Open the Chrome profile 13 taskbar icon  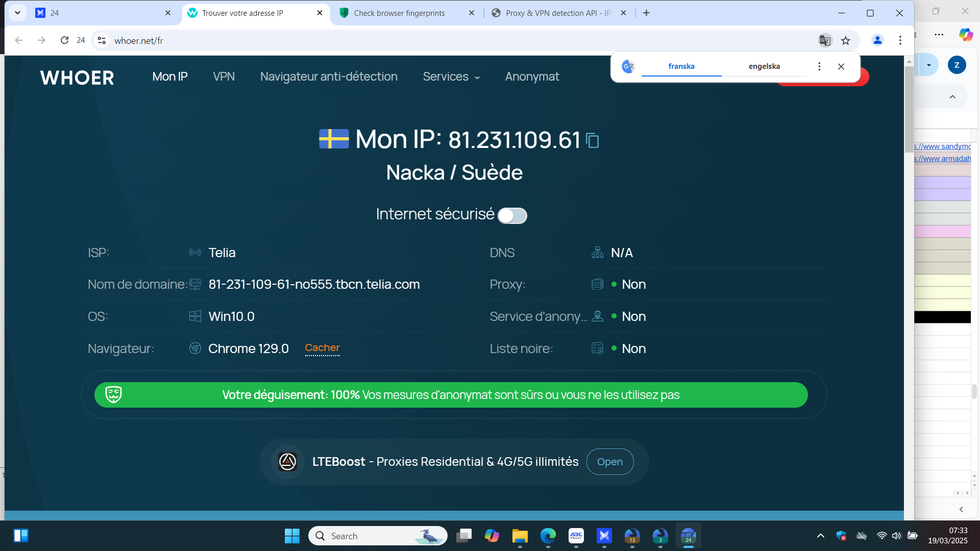pos(632,536)
